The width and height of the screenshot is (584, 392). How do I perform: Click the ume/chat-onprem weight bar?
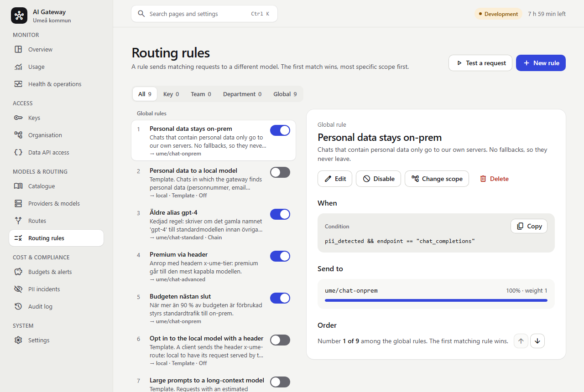(436, 300)
